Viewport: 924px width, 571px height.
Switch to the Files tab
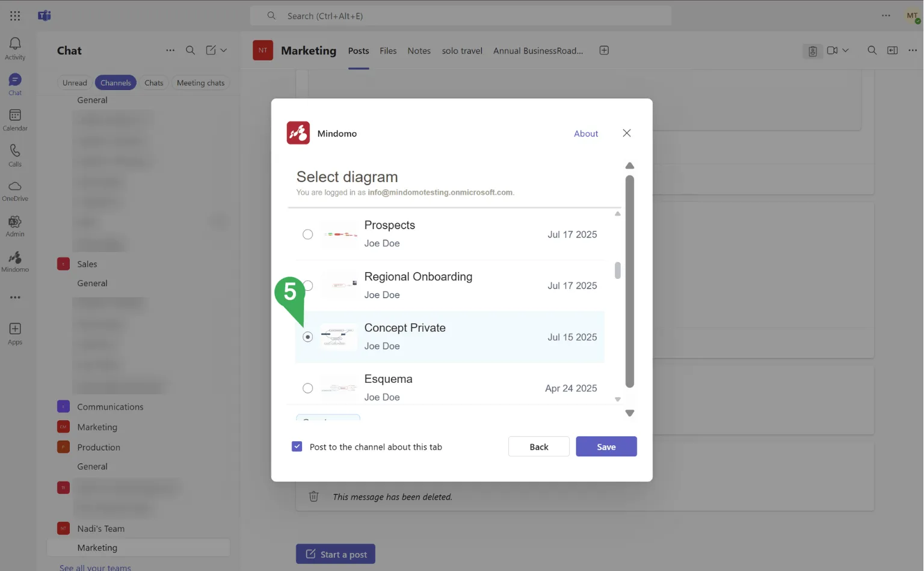388,51
